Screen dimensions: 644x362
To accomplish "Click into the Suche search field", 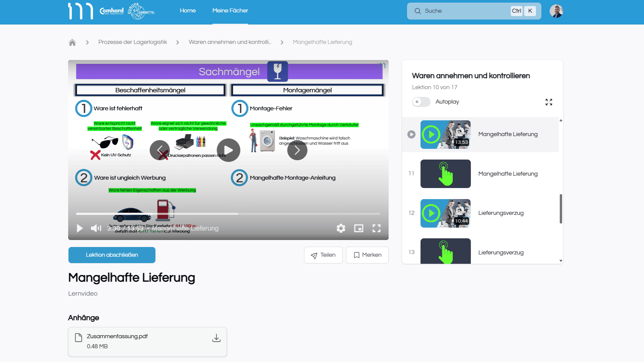I will tap(474, 11).
